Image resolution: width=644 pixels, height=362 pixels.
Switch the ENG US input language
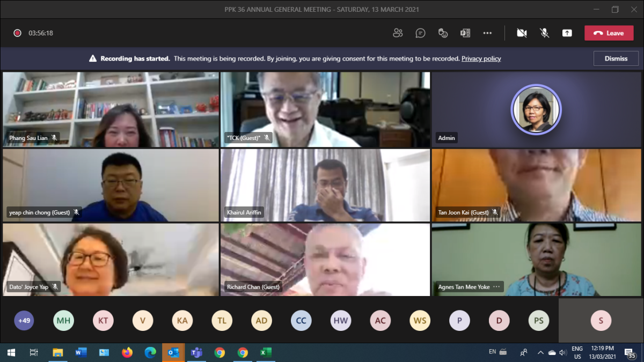click(x=577, y=352)
